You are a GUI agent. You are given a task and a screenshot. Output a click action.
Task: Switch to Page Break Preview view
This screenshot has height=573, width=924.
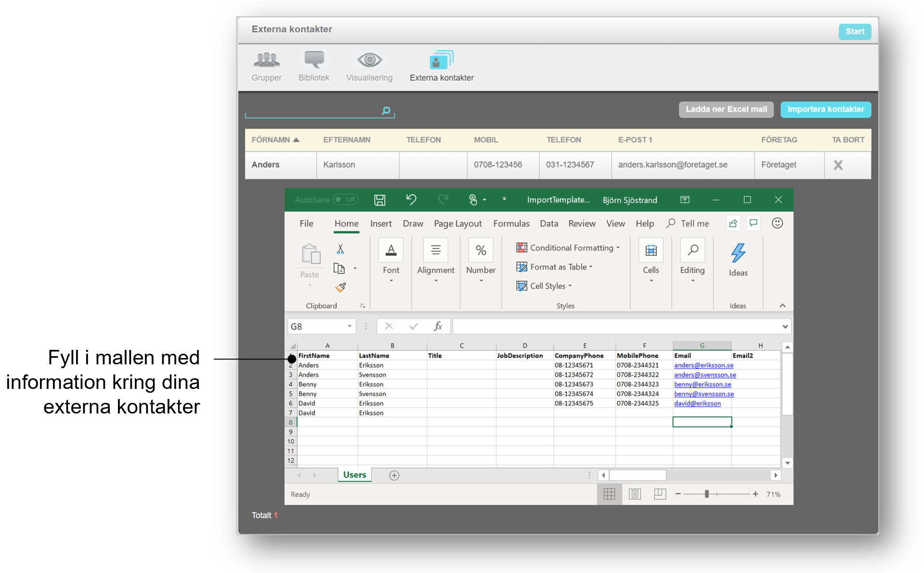(660, 494)
